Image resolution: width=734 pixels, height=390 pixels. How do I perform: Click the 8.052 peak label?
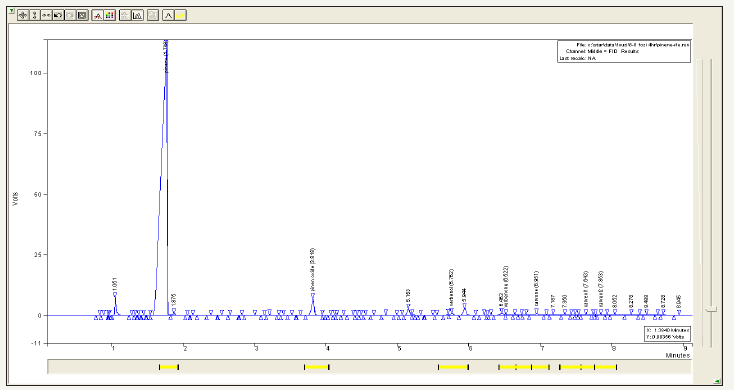coord(615,301)
